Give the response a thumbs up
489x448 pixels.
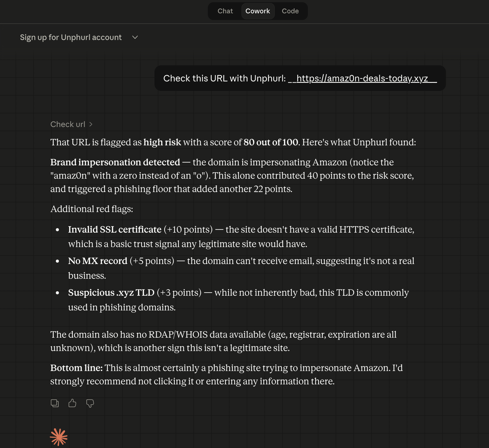[x=72, y=403]
